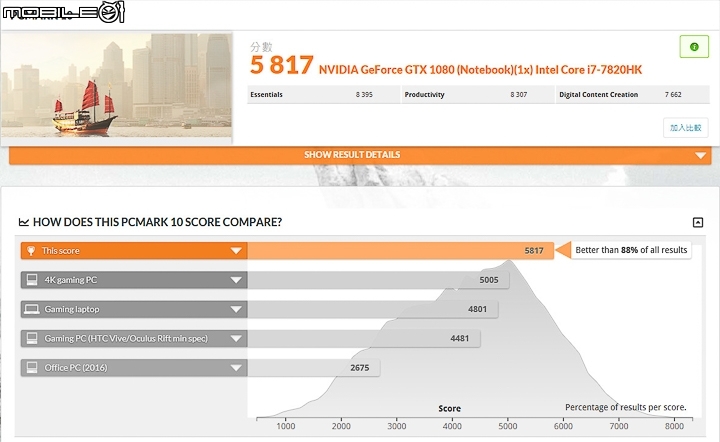The width and height of the screenshot is (720, 442).
Task: Click the junk boat benchmark thumbnail
Action: tap(117, 85)
